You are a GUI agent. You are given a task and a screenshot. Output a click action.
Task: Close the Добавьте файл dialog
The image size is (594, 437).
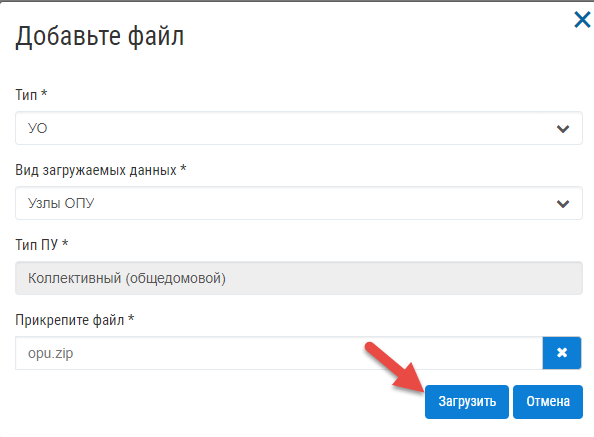click(x=582, y=20)
